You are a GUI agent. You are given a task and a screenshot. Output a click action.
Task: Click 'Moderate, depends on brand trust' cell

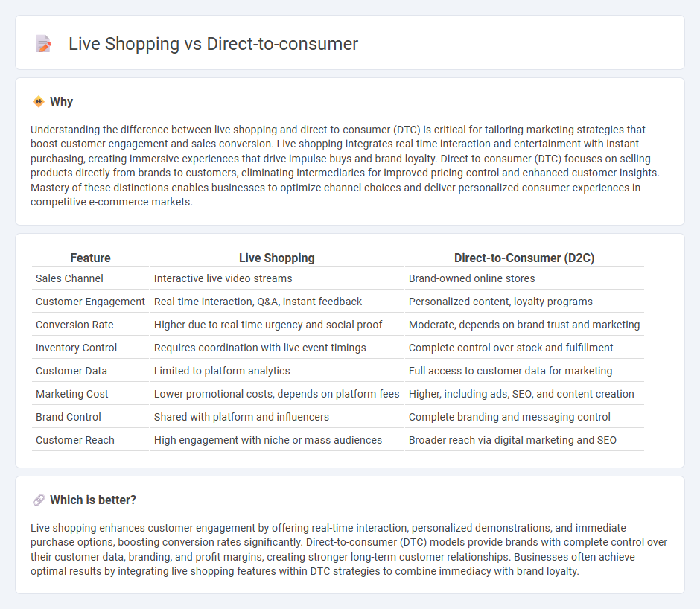pyautogui.click(x=524, y=325)
